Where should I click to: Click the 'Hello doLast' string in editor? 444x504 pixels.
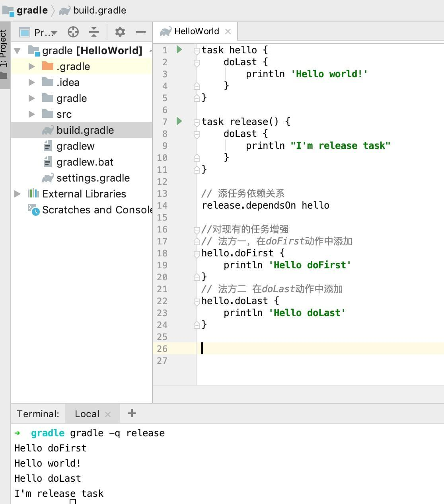[307, 313]
